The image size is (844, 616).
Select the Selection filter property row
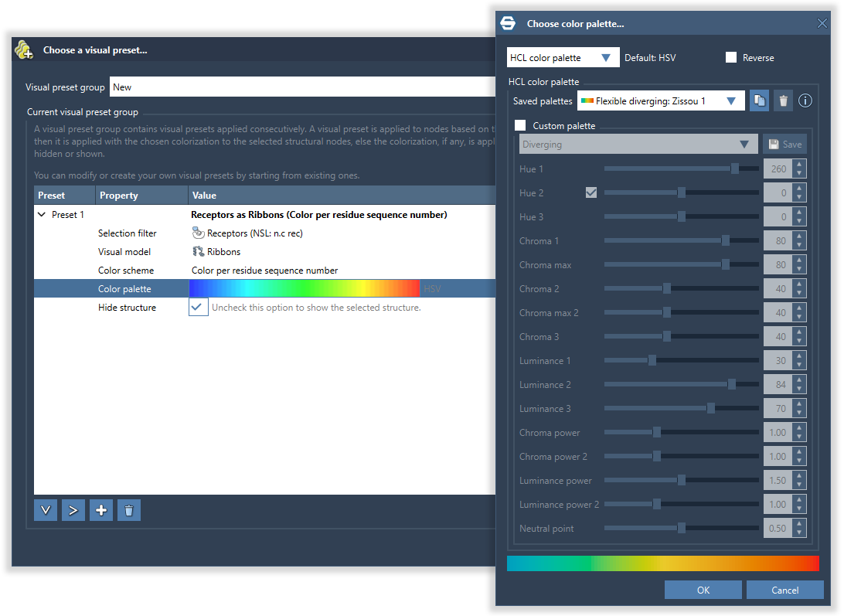click(x=128, y=233)
